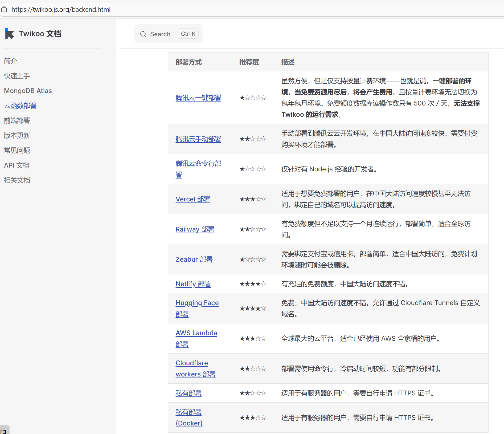Click the 部署方式 column header

[189, 62]
